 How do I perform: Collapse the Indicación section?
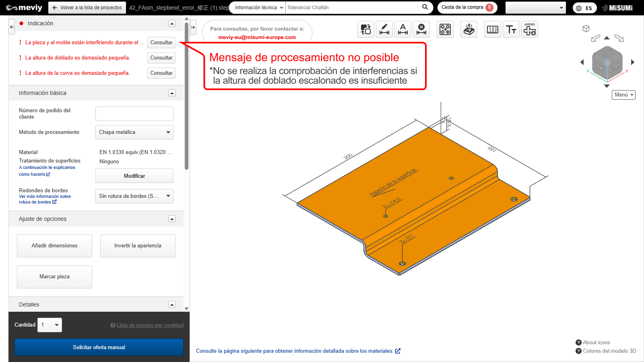coord(172,24)
